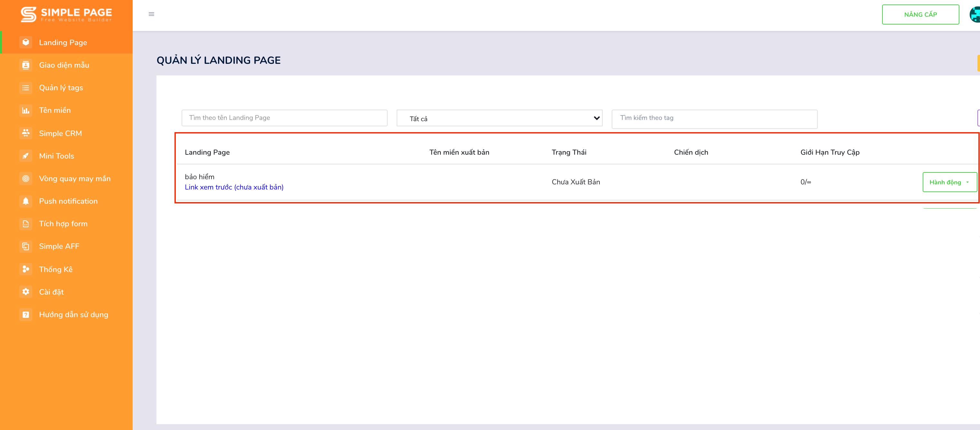This screenshot has width=980, height=430.
Task: Click the Landing Page sidebar icon
Action: point(26,42)
